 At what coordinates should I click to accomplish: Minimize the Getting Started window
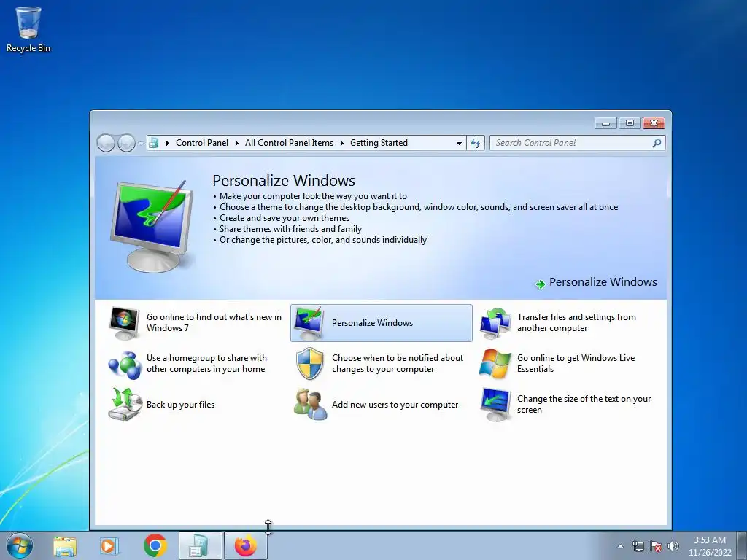pos(605,123)
